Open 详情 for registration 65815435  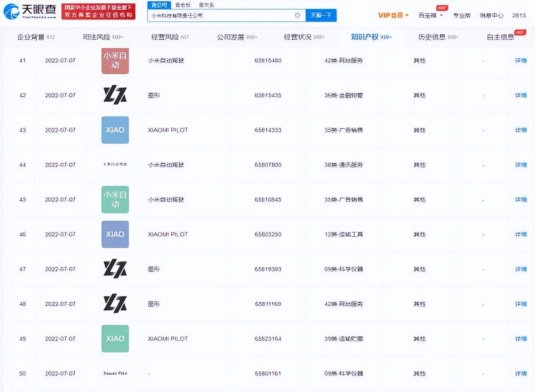click(x=521, y=95)
